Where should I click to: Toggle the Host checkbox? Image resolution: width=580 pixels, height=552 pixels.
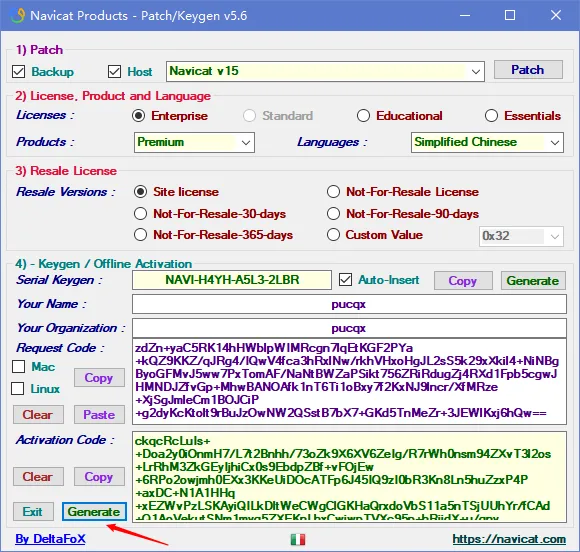click(x=114, y=71)
